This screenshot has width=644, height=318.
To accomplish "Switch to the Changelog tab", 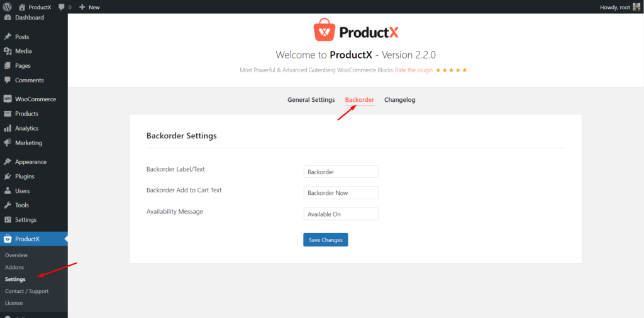I will pyautogui.click(x=399, y=100).
